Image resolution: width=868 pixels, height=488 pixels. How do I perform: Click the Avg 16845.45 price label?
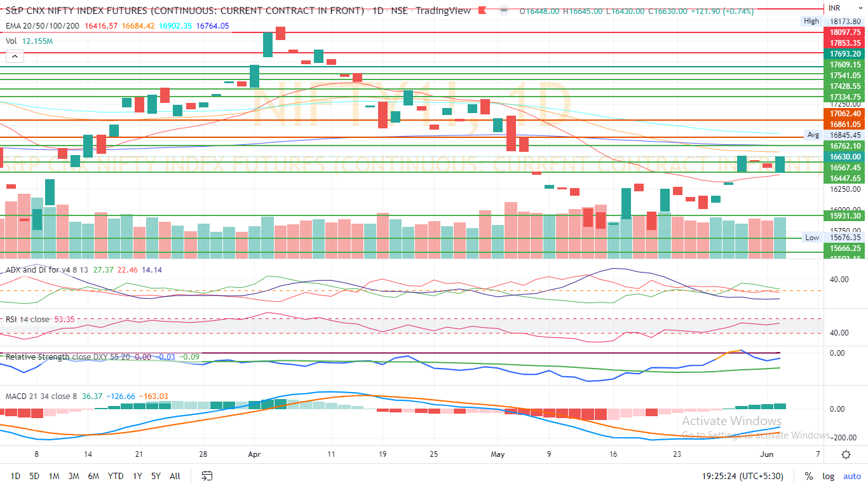[x=844, y=135]
